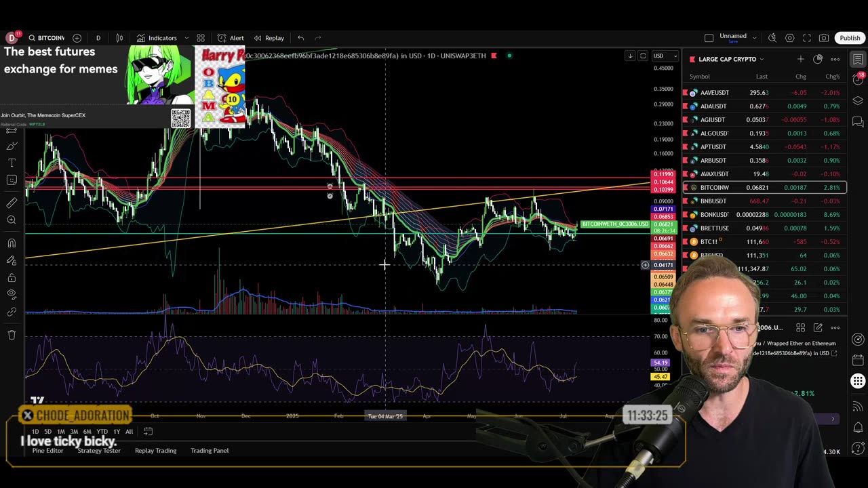The width and height of the screenshot is (868, 488).
Task: Select ARBUSDT in the watchlist
Action: pyautogui.click(x=765, y=160)
